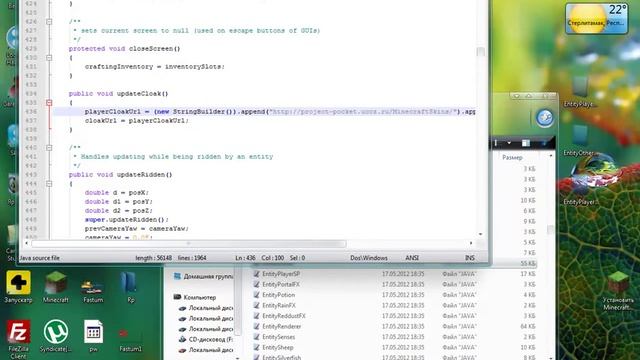Image resolution: width=640 pixels, height=360 pixels.
Task: Collapse the updateRidden fold marker at line 444
Action: (49, 184)
